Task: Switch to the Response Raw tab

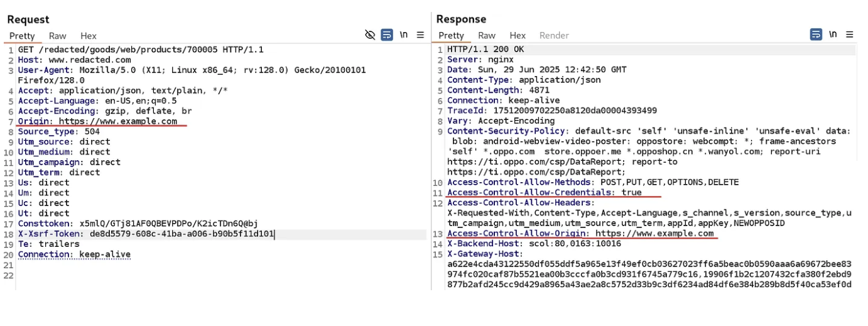Action: (486, 35)
